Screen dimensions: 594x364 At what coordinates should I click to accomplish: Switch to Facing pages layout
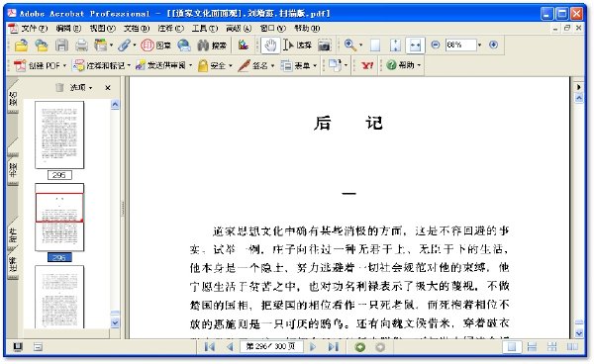coord(572,346)
